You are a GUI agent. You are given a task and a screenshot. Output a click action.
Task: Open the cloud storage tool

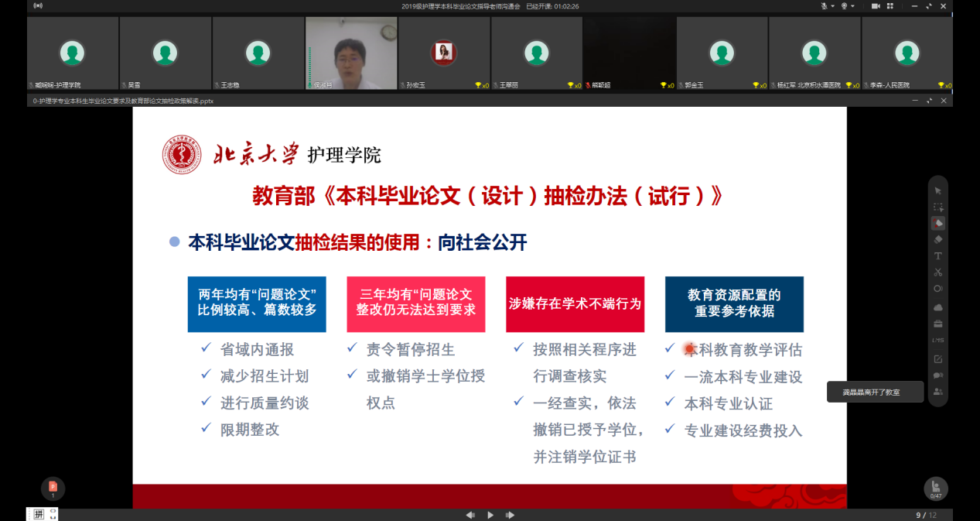pos(937,307)
